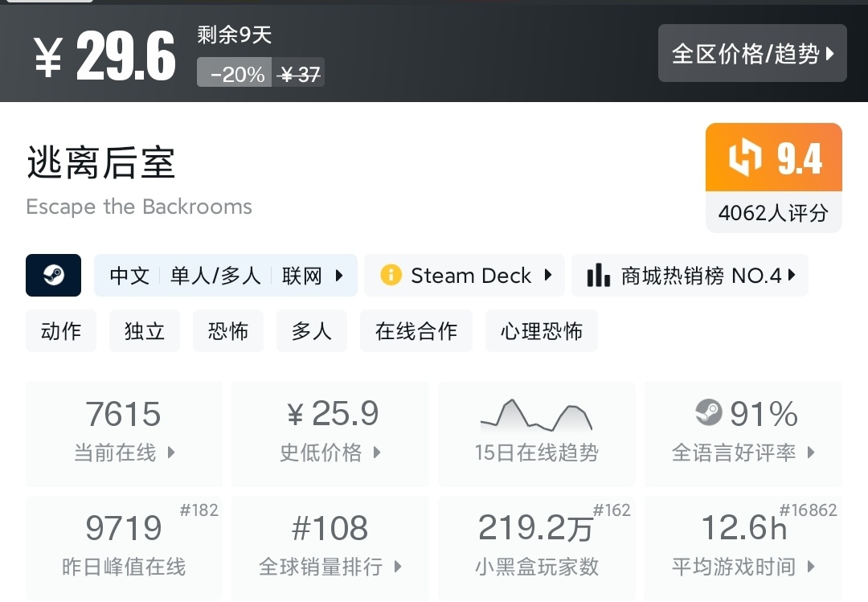Expand the 全区价格/趋势 price trend button
Viewport: 868px width, 602px height.
[752, 54]
